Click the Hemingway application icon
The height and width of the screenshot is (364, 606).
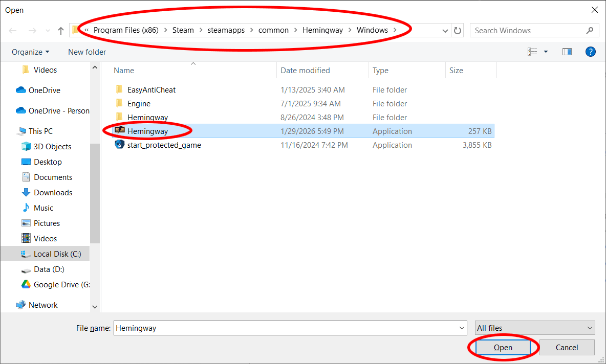[120, 130]
